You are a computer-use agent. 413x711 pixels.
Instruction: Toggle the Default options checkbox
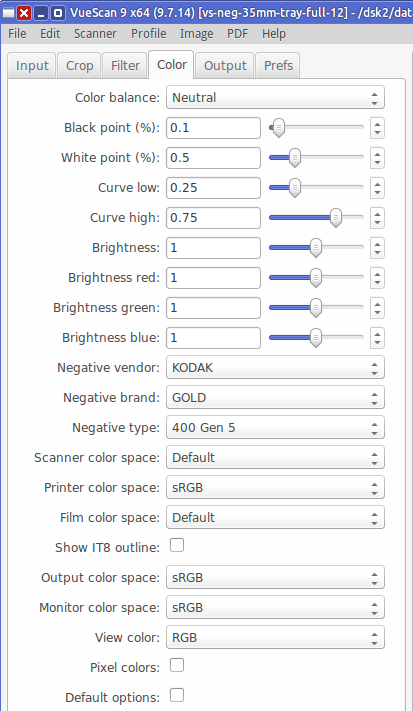click(177, 695)
